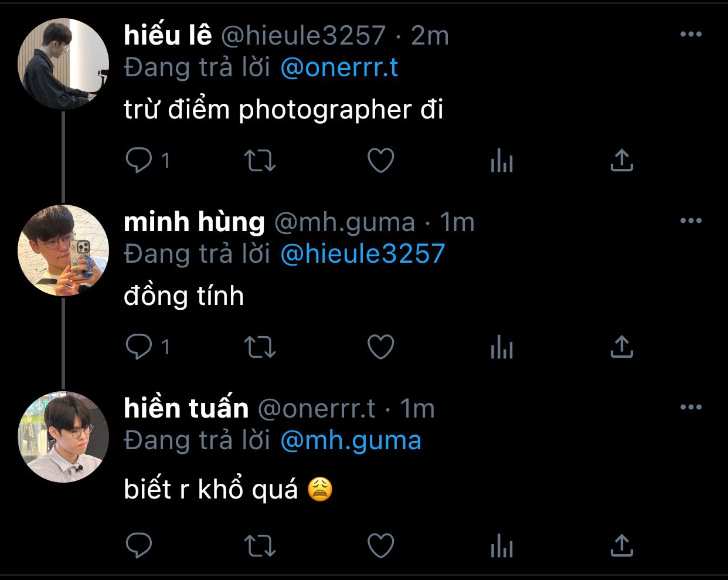Image resolution: width=728 pixels, height=580 pixels.
Task: Like hiền tuấn's tweet
Action: point(380,545)
